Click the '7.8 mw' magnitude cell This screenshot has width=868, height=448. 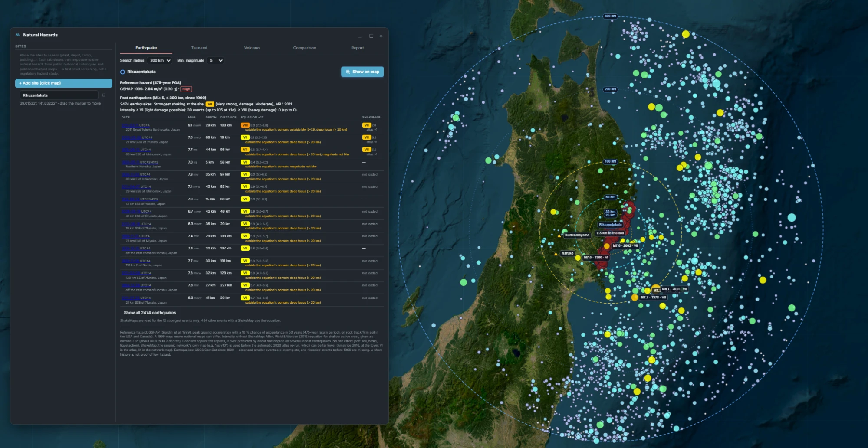tap(193, 285)
